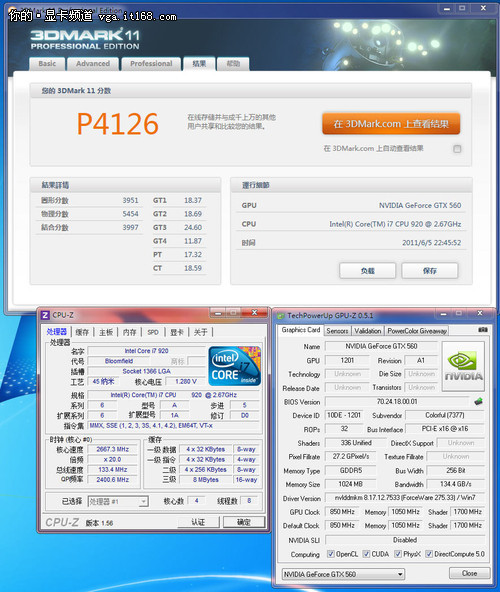Click the BIOS save chip icon
The width and height of the screenshot is (500, 592).
click(x=478, y=401)
